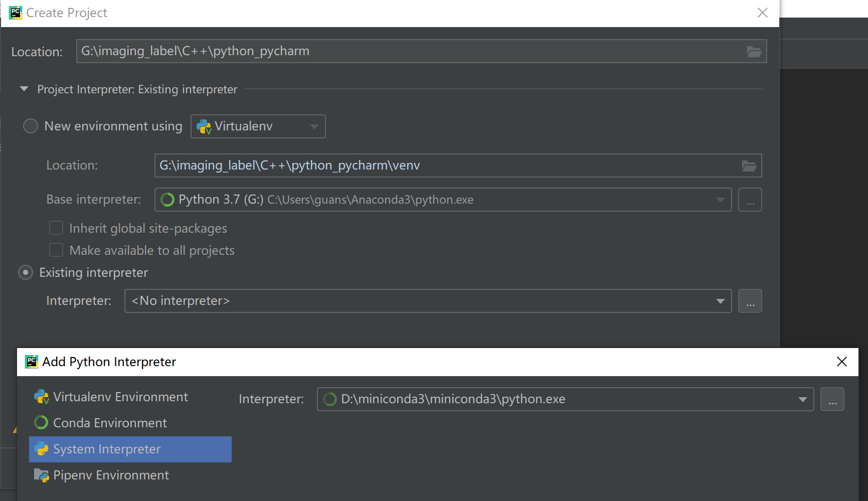The width and height of the screenshot is (868, 501).
Task: Click conda ring icon beside D:\miniconda3 interpreter path
Action: click(x=329, y=399)
